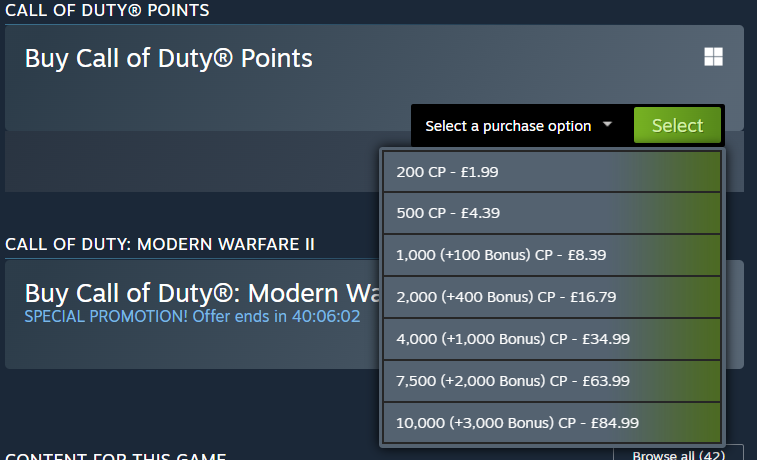The height and width of the screenshot is (460, 757).
Task: Pick 2,000 (+400 Bonus) CP - £16.79
Action: coord(552,297)
